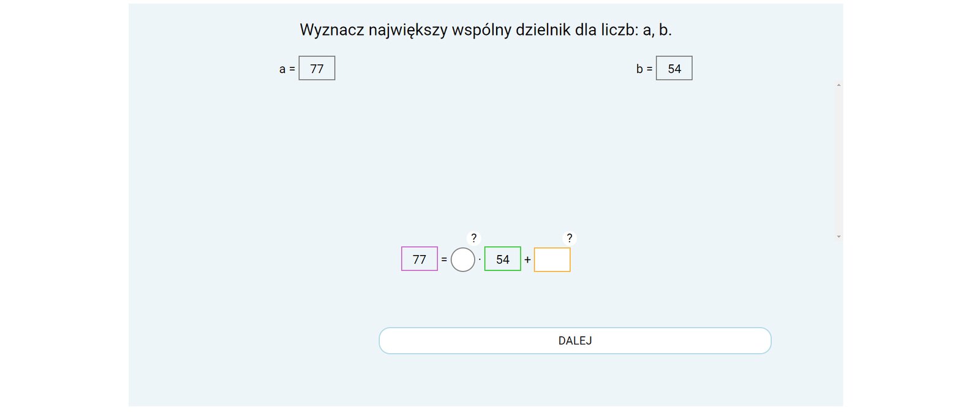Click the scrollbar up arrow
Viewport: 980px width, 412px height.
pos(839,85)
